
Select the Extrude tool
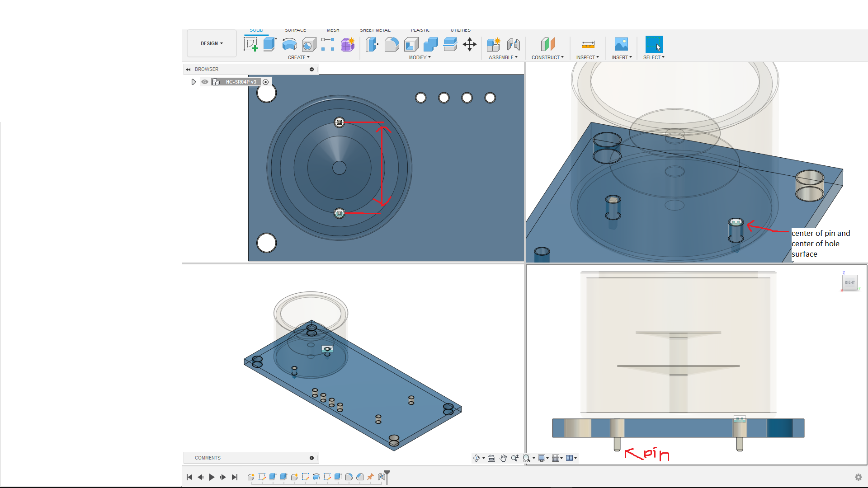pyautogui.click(x=270, y=44)
